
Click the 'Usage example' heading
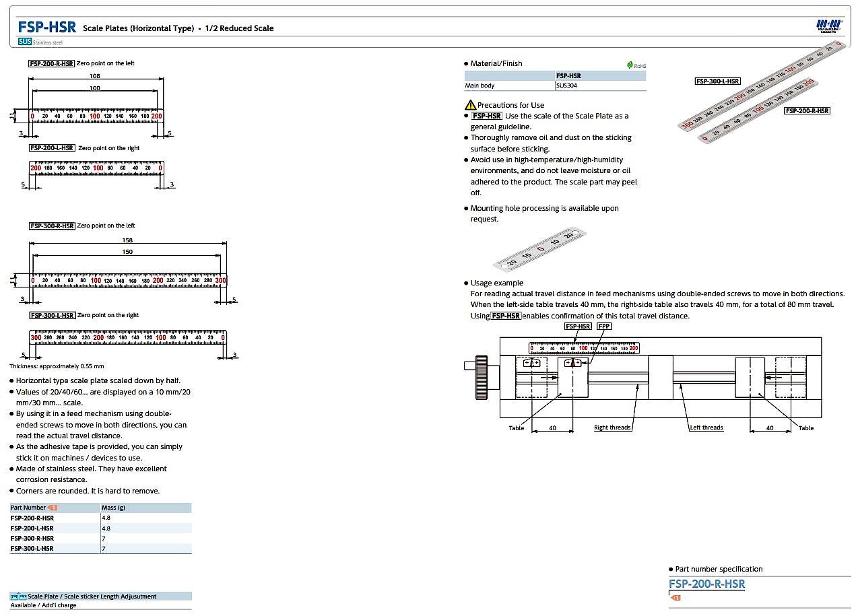pos(496,283)
